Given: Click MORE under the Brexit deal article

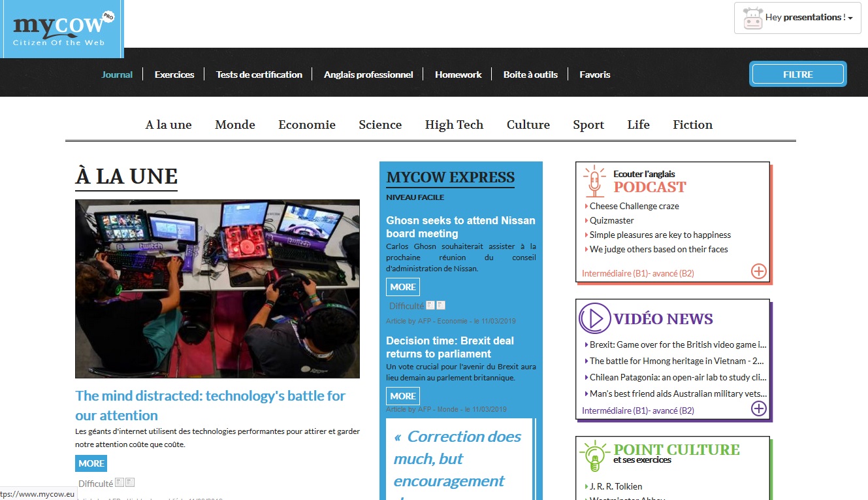Looking at the screenshot, I should point(403,396).
